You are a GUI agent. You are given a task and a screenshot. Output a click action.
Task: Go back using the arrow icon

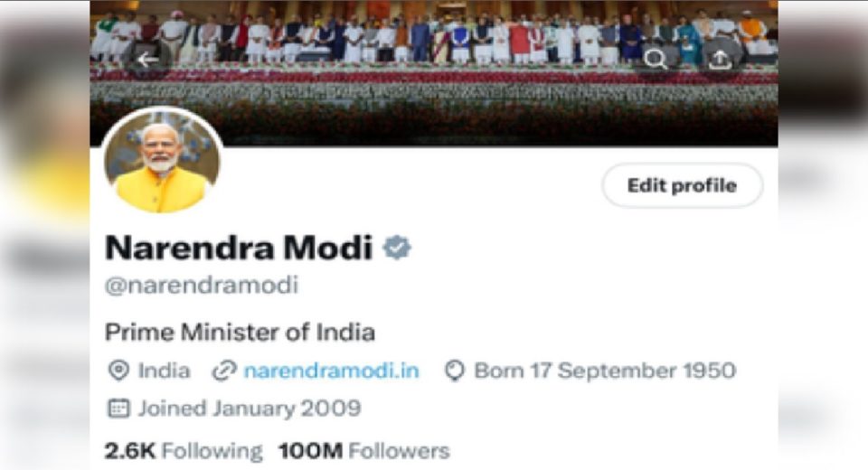pyautogui.click(x=147, y=60)
